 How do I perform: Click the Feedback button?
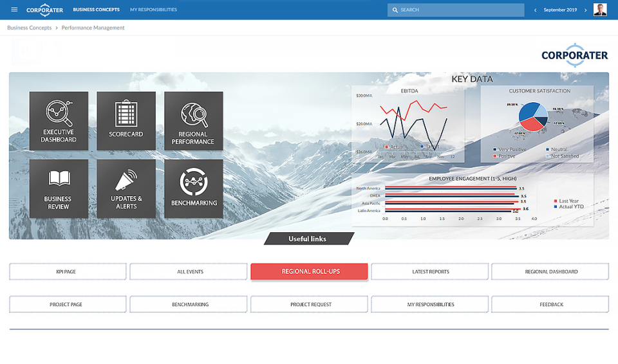(x=550, y=304)
